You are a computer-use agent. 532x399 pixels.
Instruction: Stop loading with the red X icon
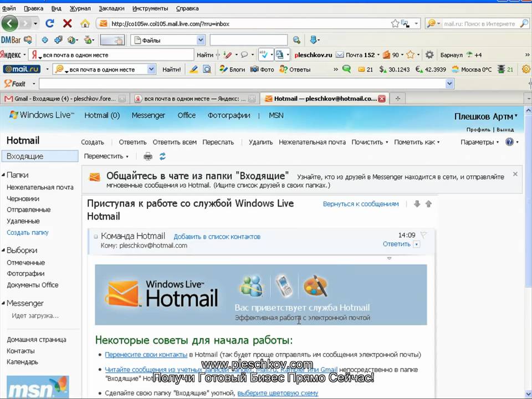pos(68,23)
